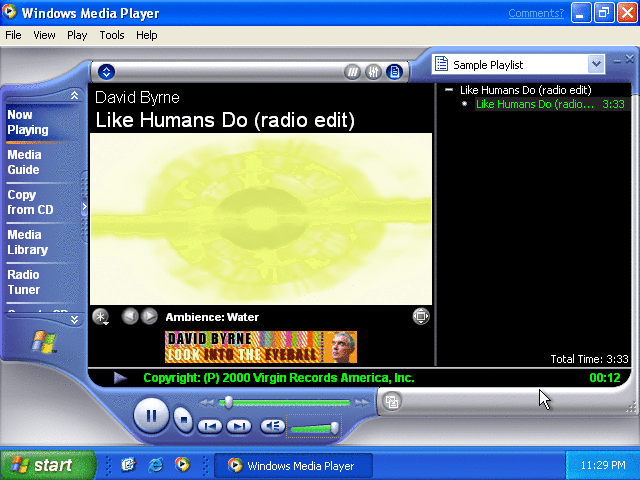640x480 pixels.
Task: Skip to the next track
Action: coord(239,427)
